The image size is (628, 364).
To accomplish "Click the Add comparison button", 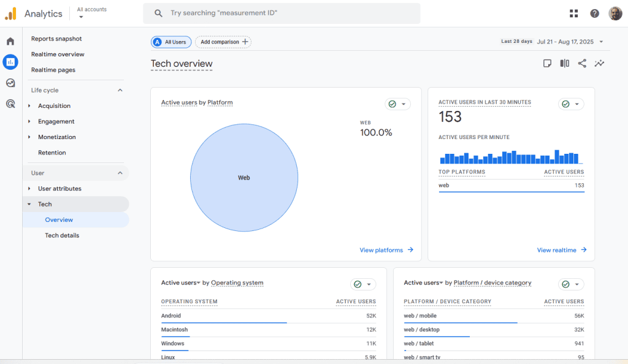I will pyautogui.click(x=223, y=42).
